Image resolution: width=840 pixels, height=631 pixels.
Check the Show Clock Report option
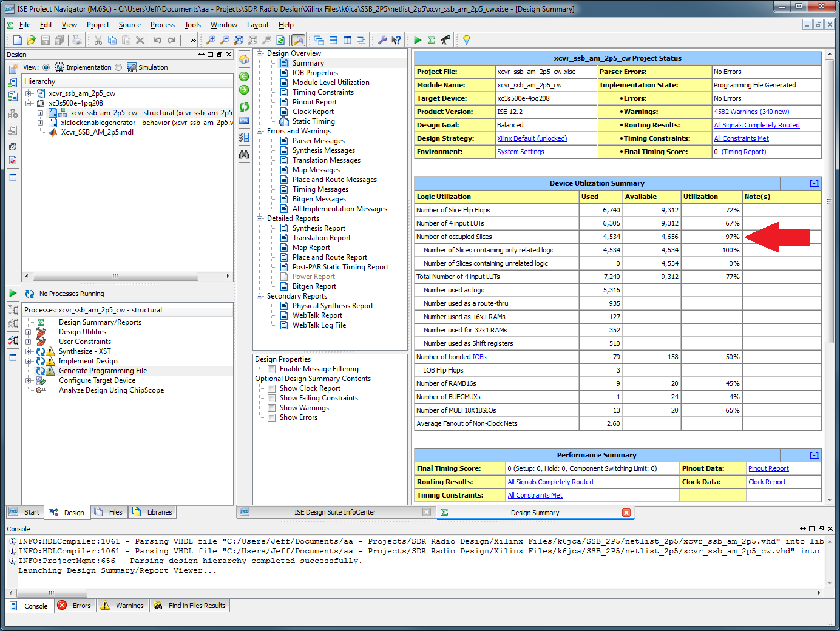click(x=272, y=388)
